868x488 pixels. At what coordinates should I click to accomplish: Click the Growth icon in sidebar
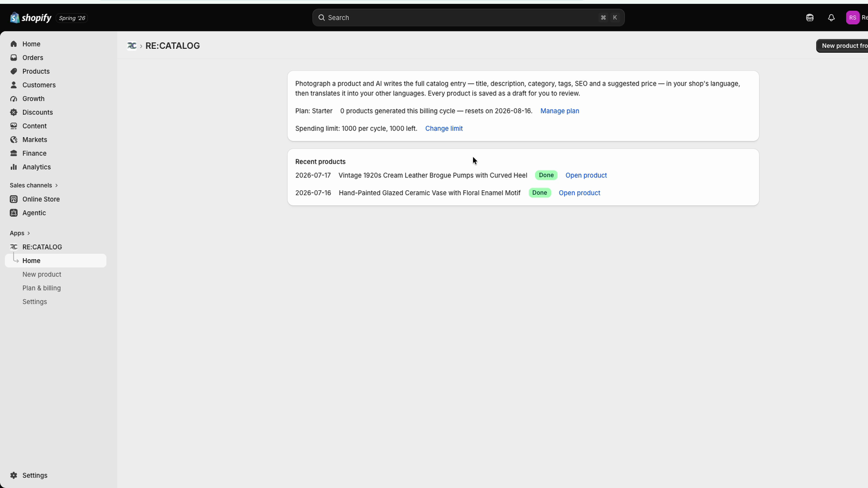point(14,99)
